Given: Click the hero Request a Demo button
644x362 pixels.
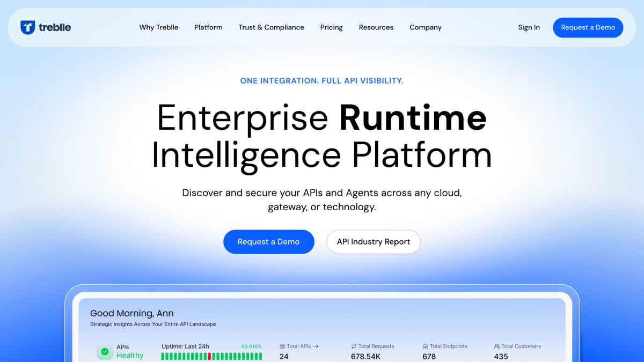Looking at the screenshot, I should pos(269,242).
